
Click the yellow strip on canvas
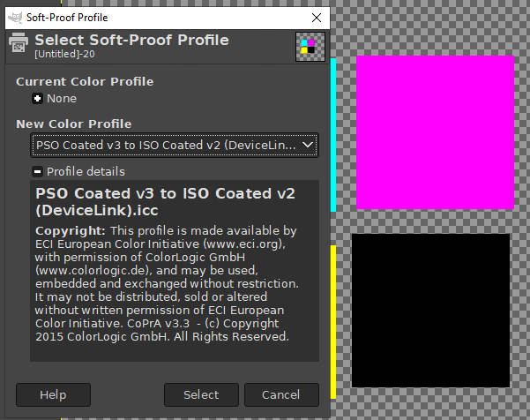pos(333,322)
